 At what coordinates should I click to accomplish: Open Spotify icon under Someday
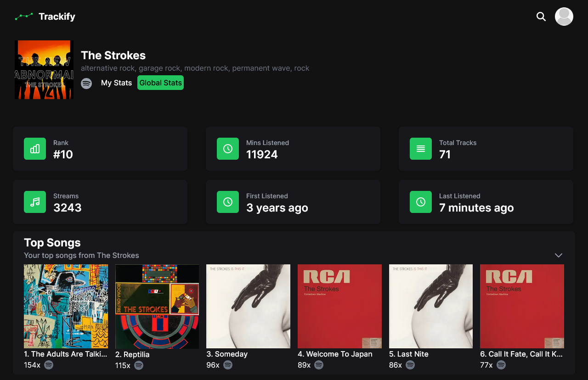(x=228, y=365)
